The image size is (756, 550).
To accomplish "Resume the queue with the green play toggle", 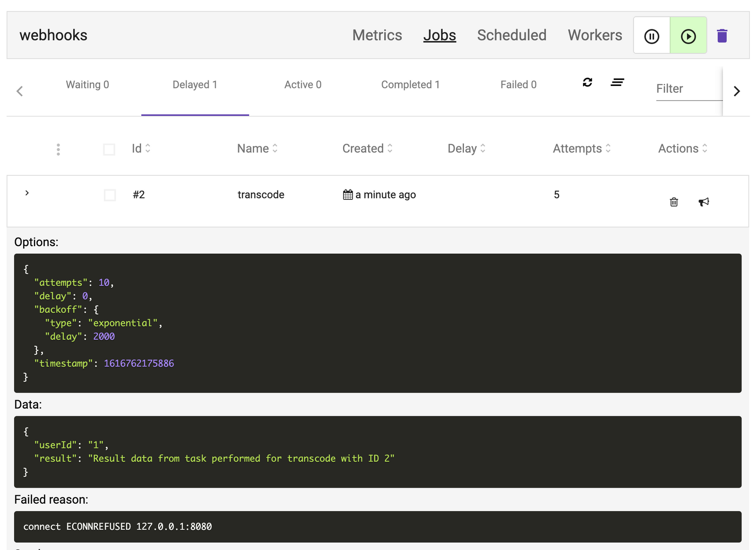I will coord(688,35).
